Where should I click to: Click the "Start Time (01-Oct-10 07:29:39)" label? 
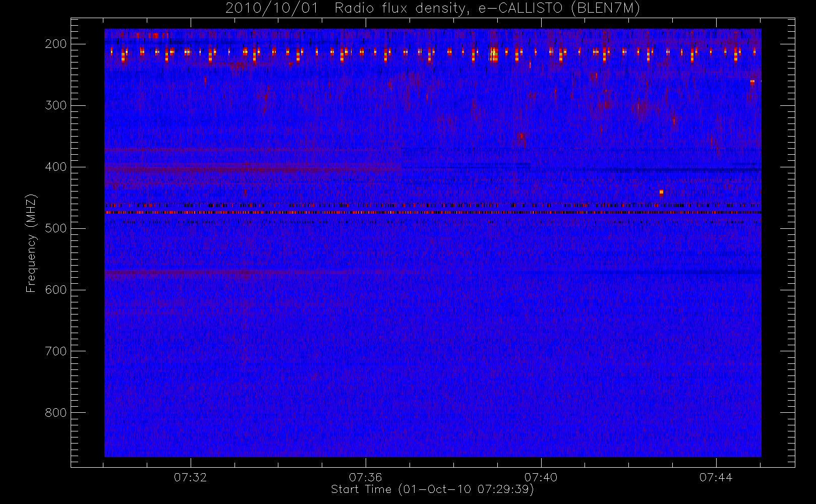[x=432, y=489]
